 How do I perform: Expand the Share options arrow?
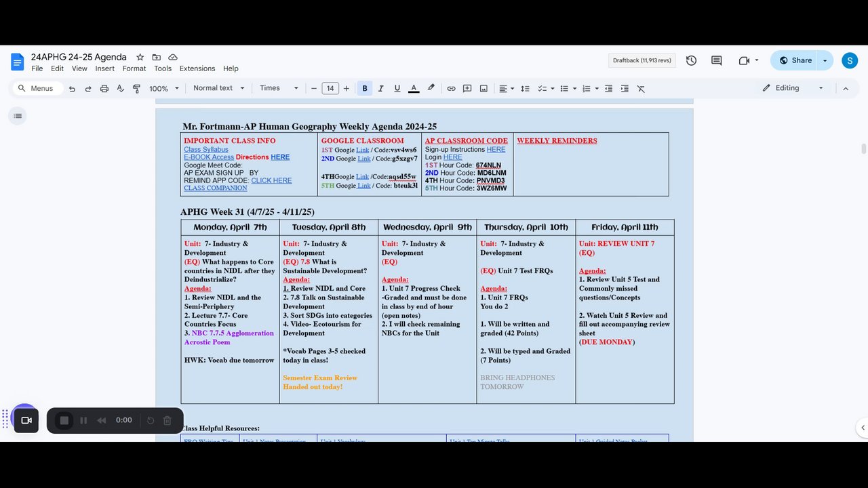click(825, 60)
